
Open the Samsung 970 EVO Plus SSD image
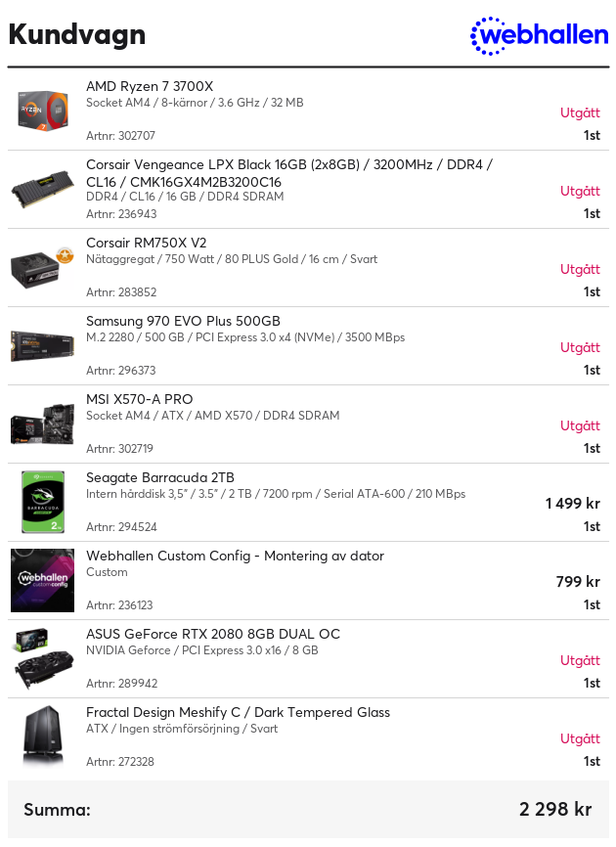click(43, 345)
